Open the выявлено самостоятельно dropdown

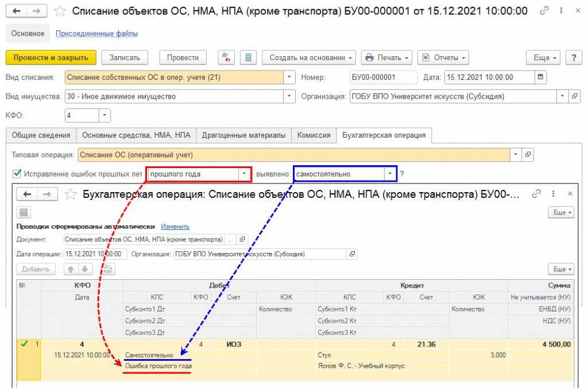tap(390, 174)
